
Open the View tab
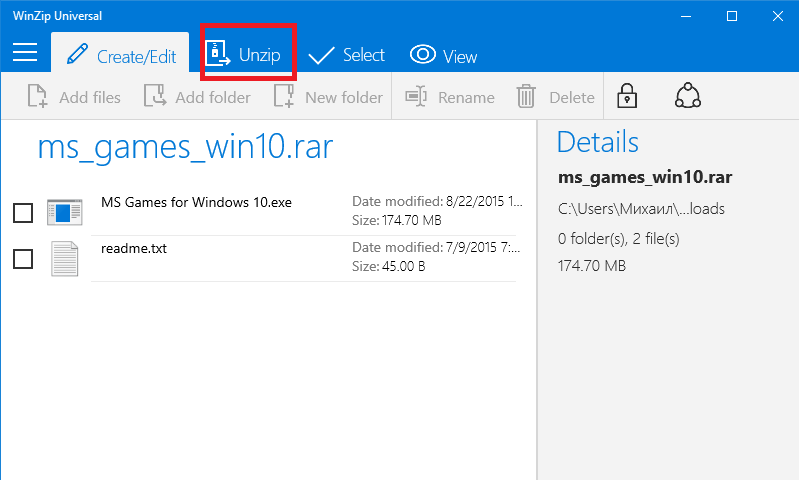point(443,56)
